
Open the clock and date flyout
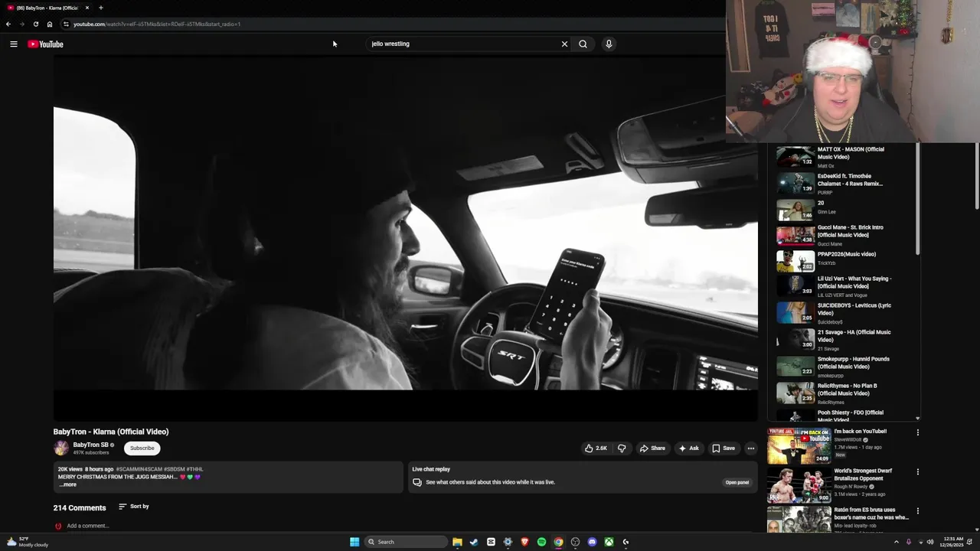coord(953,542)
